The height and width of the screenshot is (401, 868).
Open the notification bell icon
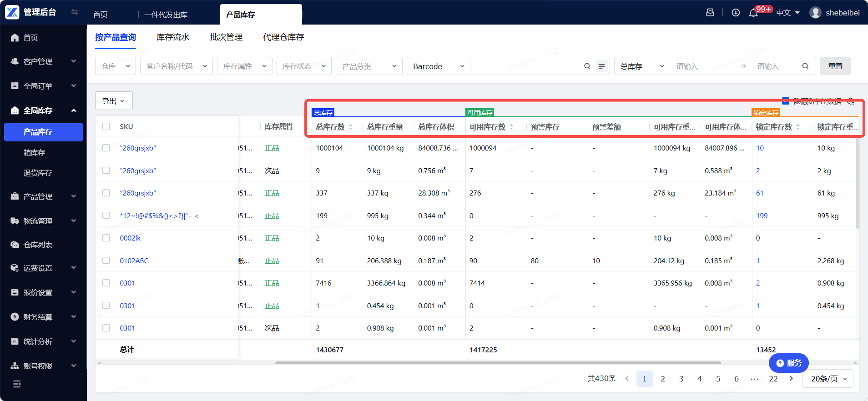click(x=753, y=13)
